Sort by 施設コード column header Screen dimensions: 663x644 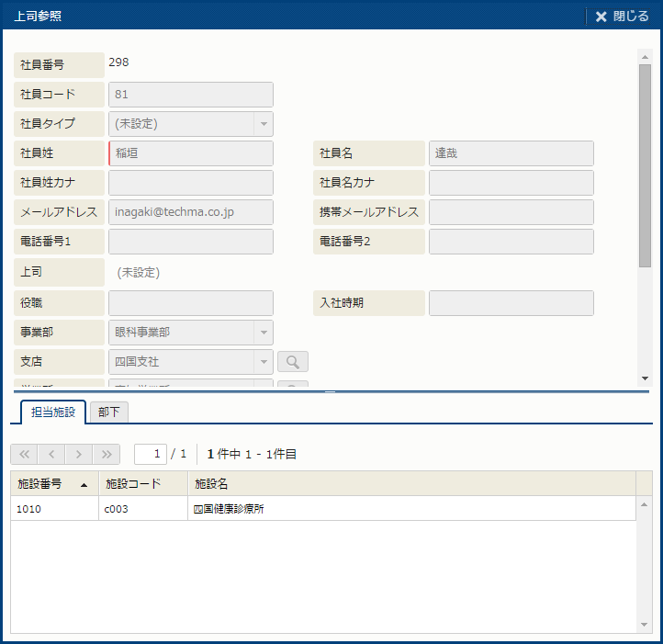142,483
